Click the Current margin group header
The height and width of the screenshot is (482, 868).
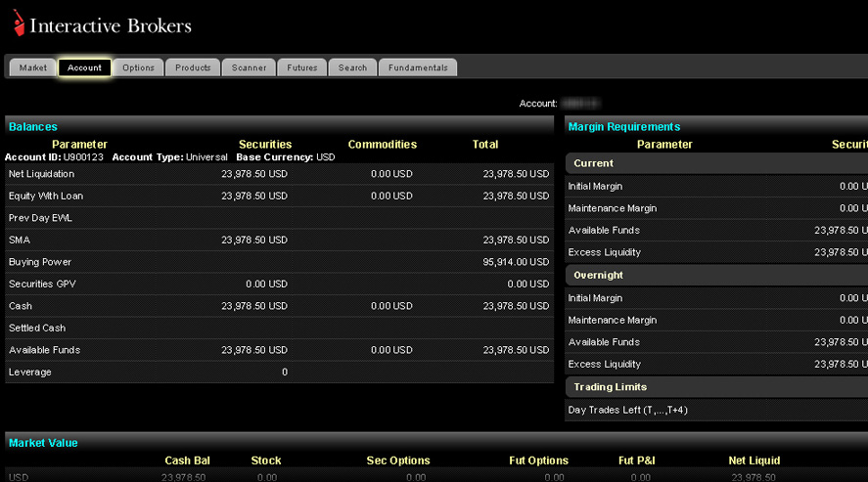click(x=716, y=163)
